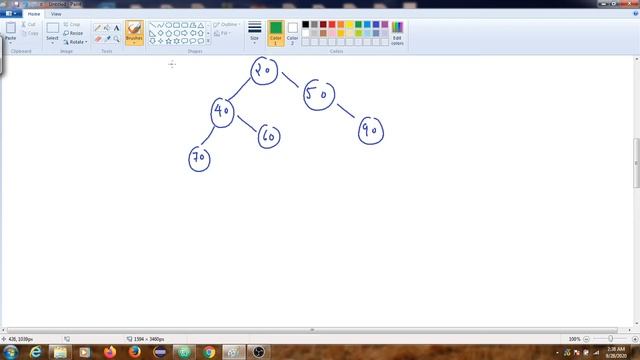
Task: Choose the Oval shape
Action: pos(169,25)
